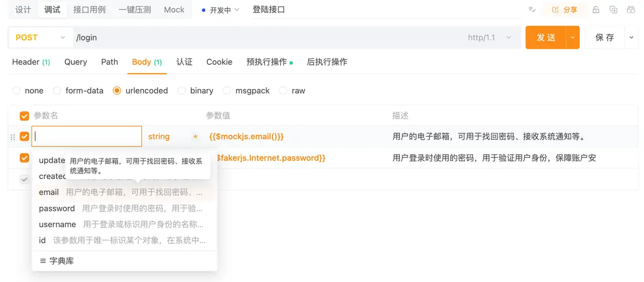
Task: Pick the id suggestion
Action: point(125,240)
